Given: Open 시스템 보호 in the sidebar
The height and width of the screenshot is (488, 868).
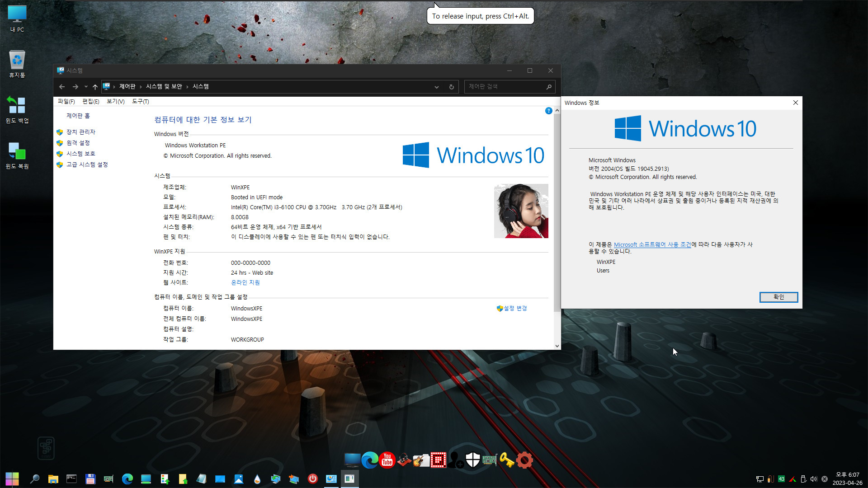Looking at the screenshot, I should point(81,154).
